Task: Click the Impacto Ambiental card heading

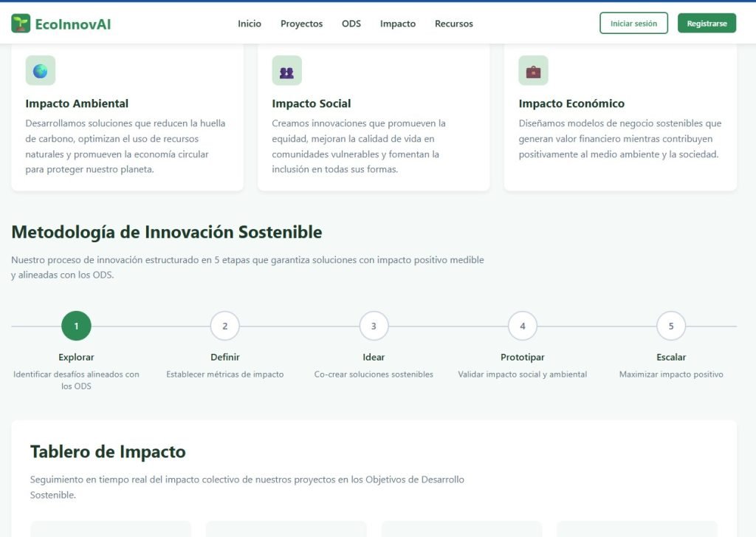Action: pos(77,103)
